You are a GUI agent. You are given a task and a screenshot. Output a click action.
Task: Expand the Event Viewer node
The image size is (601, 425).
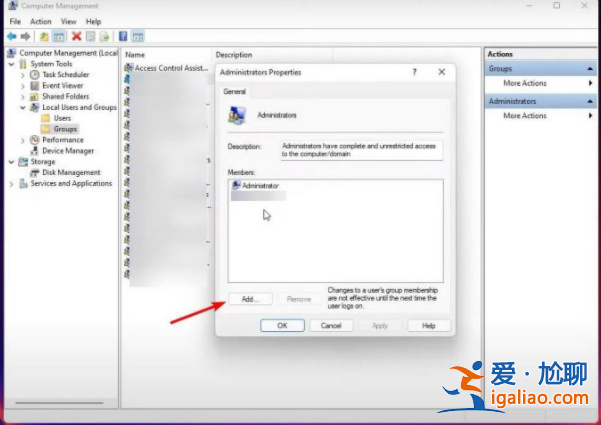[23, 86]
